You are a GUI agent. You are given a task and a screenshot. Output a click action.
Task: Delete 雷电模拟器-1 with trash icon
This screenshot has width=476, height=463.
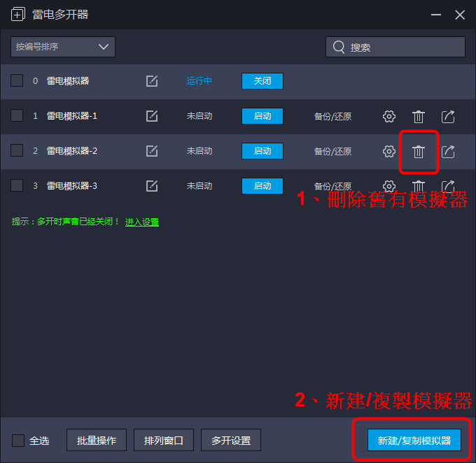(419, 117)
